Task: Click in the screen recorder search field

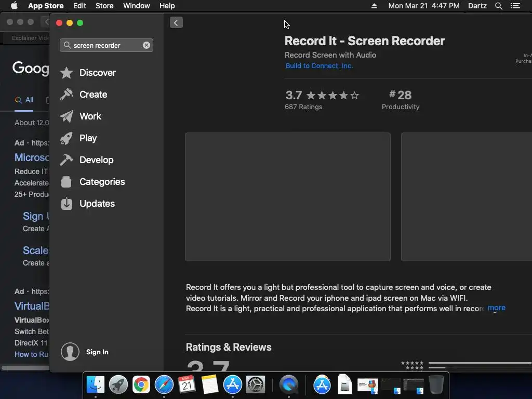Action: [x=106, y=45]
